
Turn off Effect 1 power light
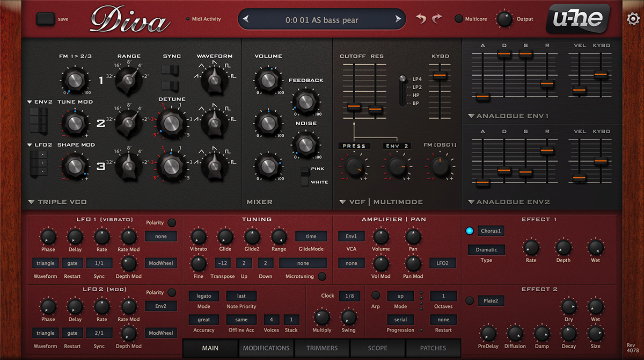[470, 231]
